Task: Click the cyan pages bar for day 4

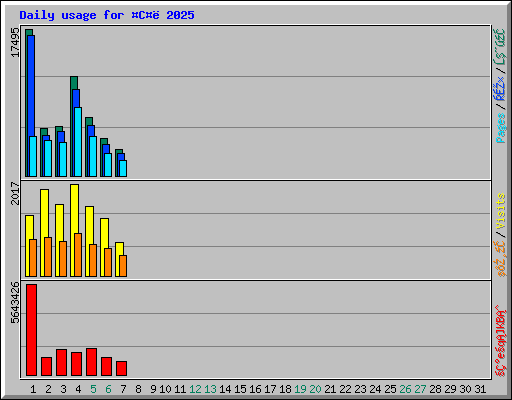Action: 78,142
